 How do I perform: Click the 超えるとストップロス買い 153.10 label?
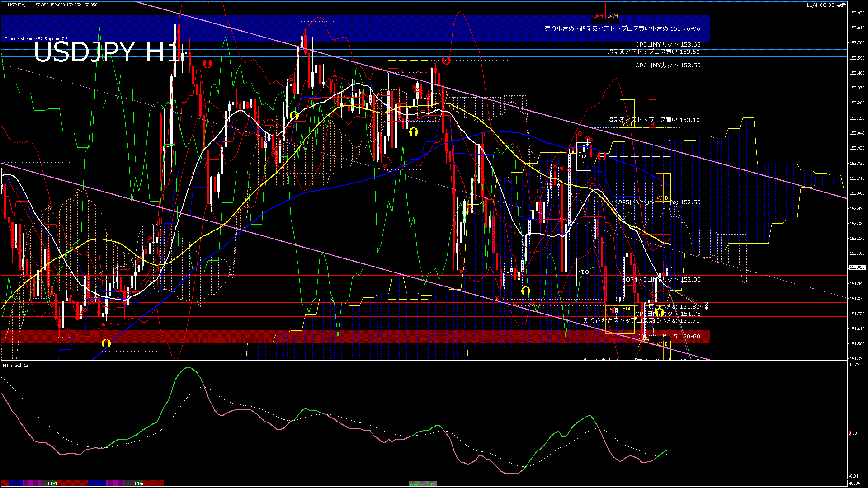pos(653,120)
